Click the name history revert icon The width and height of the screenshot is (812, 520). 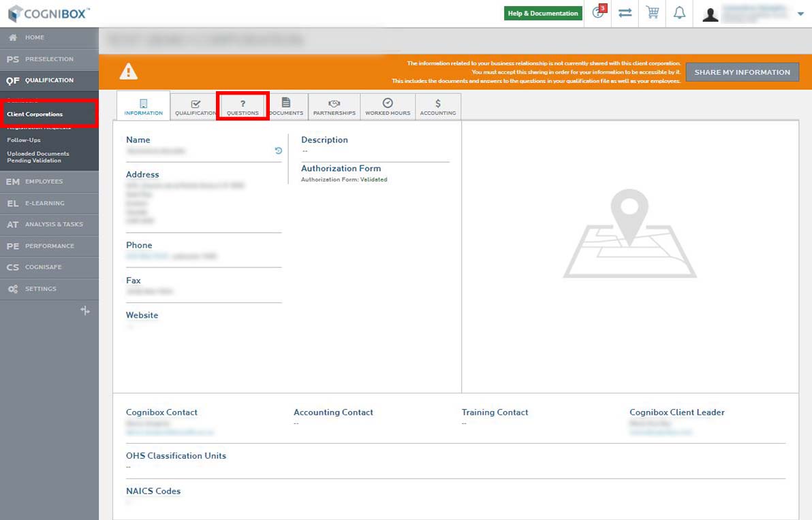(278, 151)
